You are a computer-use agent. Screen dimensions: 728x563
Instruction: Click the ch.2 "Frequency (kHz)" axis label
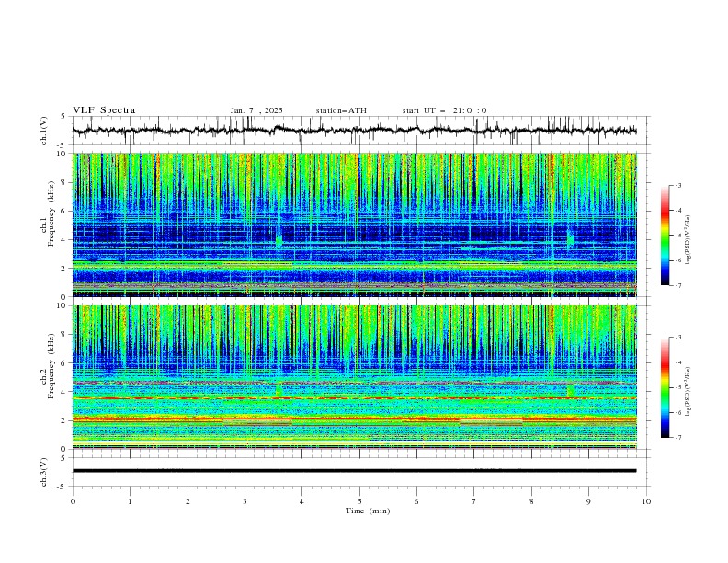pyautogui.click(x=51, y=365)
